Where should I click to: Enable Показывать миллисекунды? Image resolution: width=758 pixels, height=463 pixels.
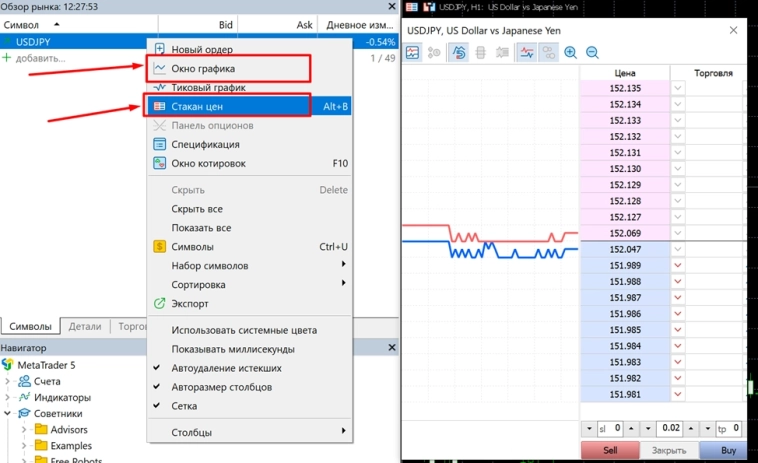[x=233, y=349]
